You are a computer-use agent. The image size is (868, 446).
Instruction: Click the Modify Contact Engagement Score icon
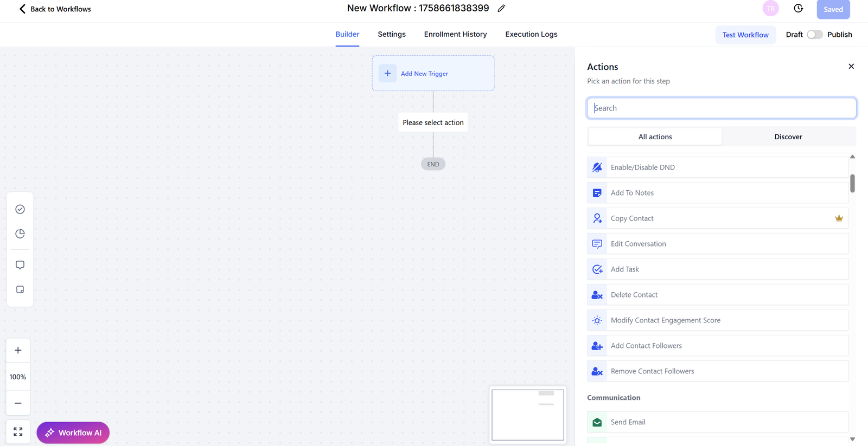tap(597, 320)
